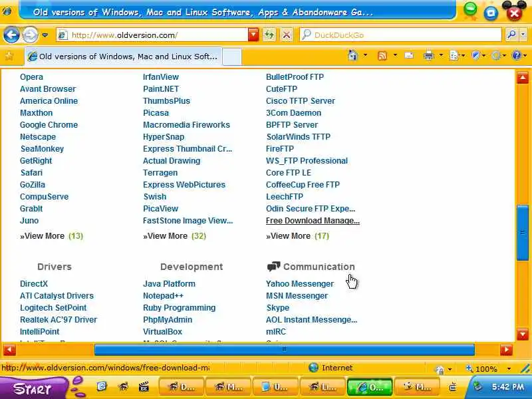The width and height of the screenshot is (532, 399).
Task: Open the Yahoo Messenger link
Action: click(300, 284)
